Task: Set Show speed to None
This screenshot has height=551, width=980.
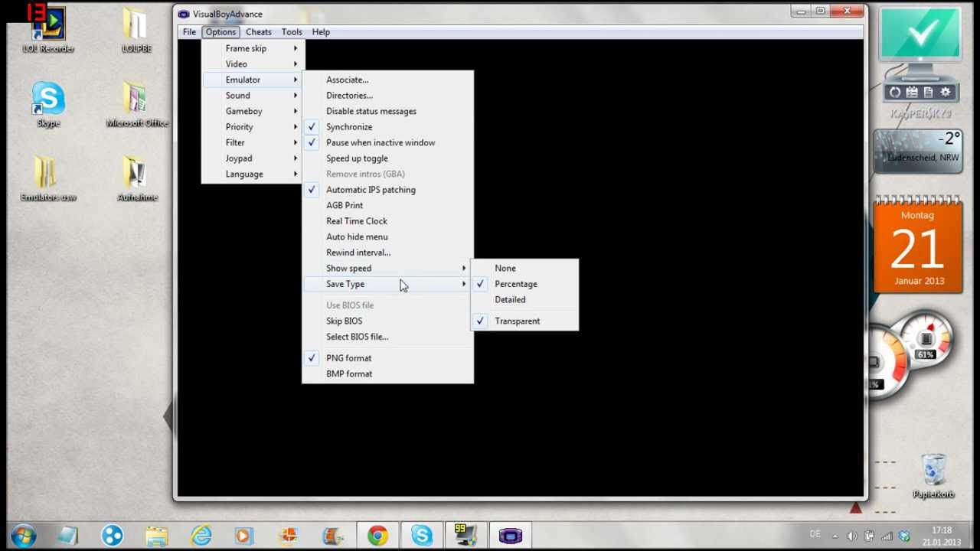Action: point(524,268)
